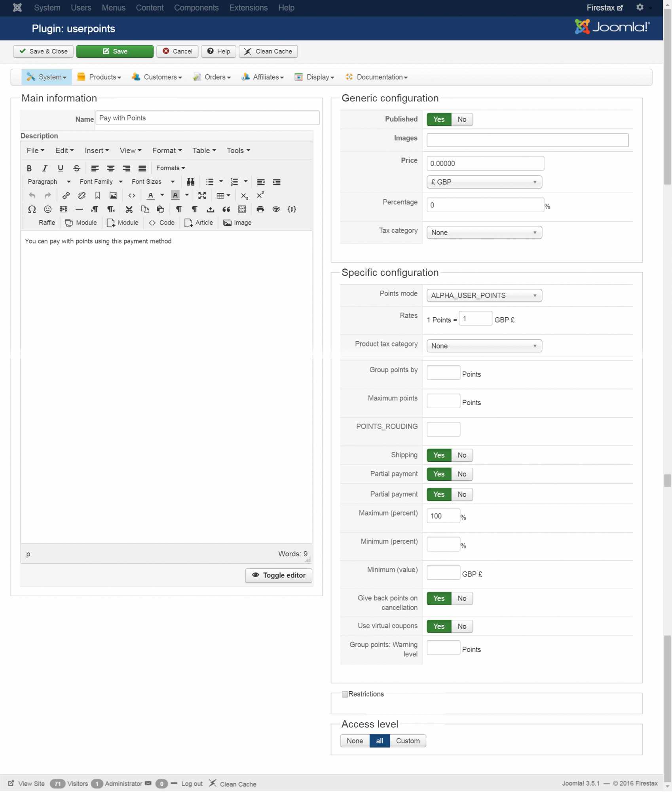
Task: Click the Cancel button
Action: [x=177, y=51]
